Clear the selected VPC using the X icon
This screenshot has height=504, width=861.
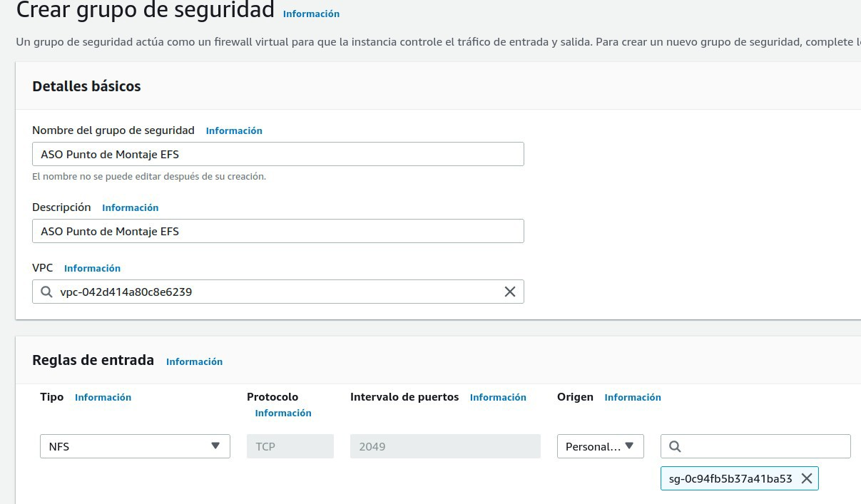pyautogui.click(x=509, y=292)
